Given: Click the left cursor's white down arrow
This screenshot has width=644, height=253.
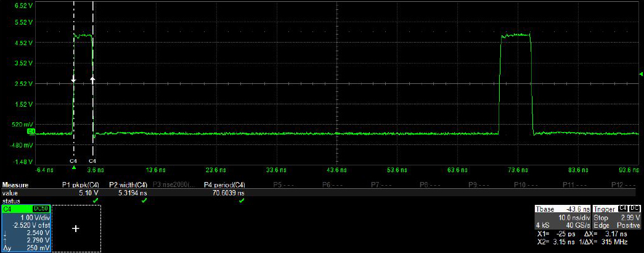Looking at the screenshot, I should 73,80.
